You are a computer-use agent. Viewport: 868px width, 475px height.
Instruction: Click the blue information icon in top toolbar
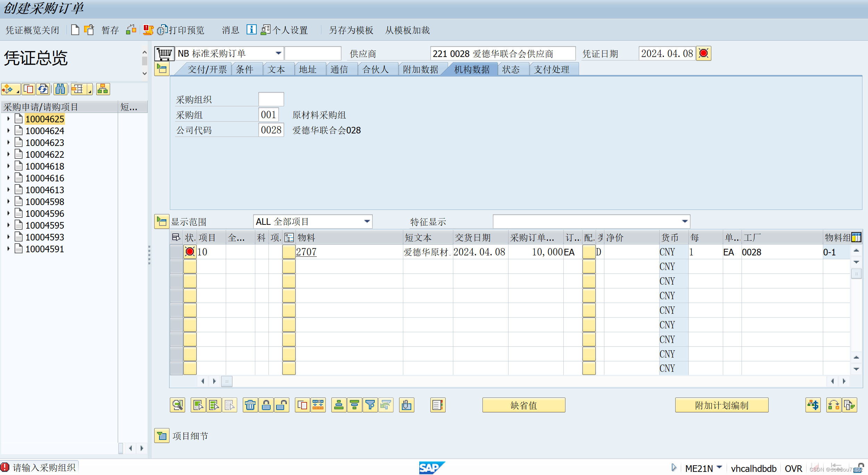(251, 30)
